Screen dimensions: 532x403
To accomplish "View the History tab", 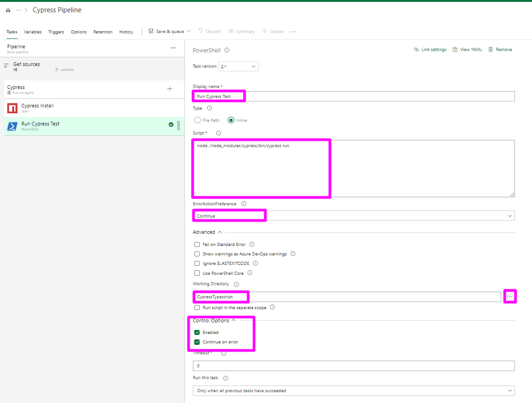I will point(126,32).
